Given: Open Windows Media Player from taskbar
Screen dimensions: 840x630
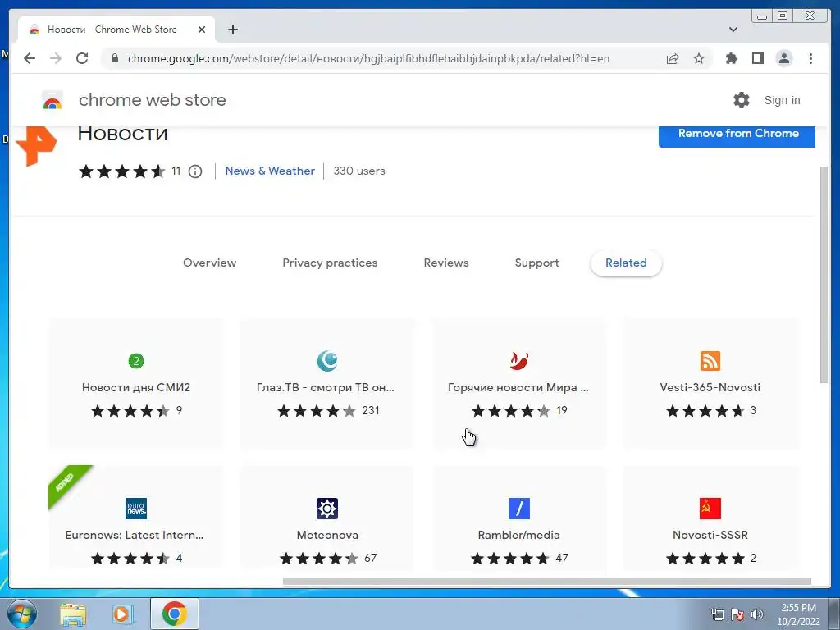Looking at the screenshot, I should pyautogui.click(x=122, y=614).
